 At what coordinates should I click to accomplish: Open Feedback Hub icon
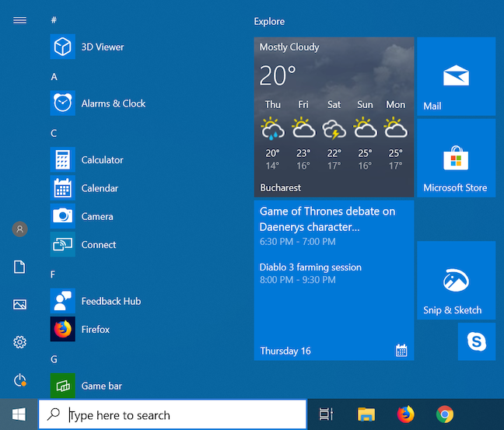point(63,301)
